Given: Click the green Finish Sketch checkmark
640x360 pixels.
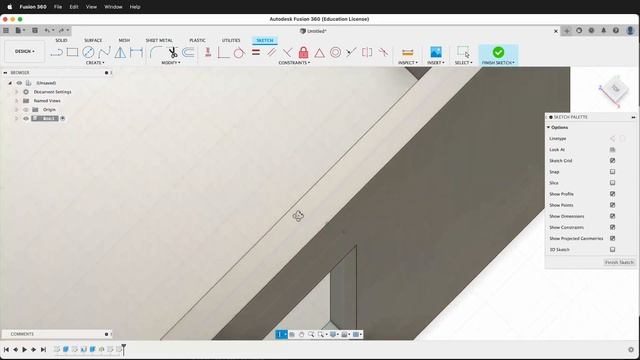Looking at the screenshot, I should (498, 52).
